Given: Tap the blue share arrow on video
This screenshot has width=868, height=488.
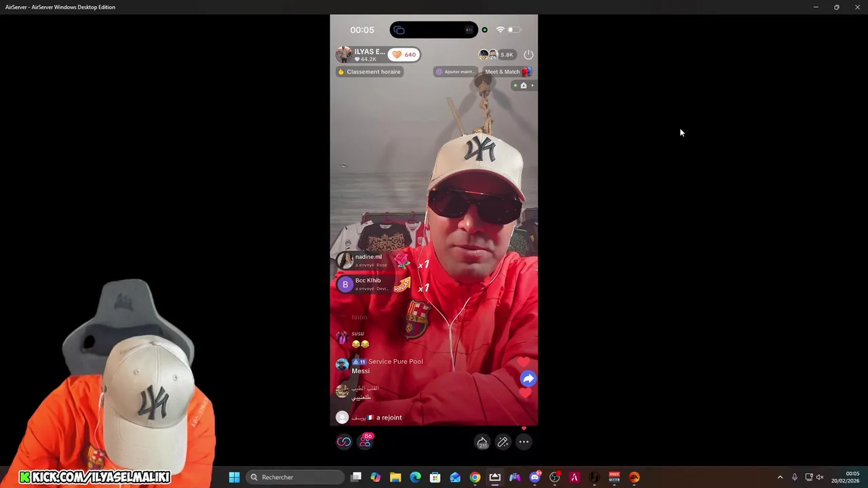Looking at the screenshot, I should coord(528,379).
